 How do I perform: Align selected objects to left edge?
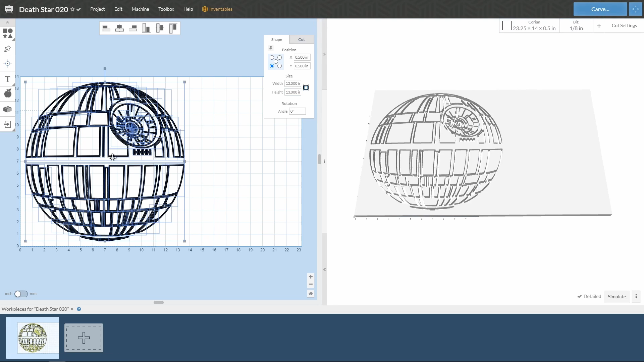(x=106, y=28)
